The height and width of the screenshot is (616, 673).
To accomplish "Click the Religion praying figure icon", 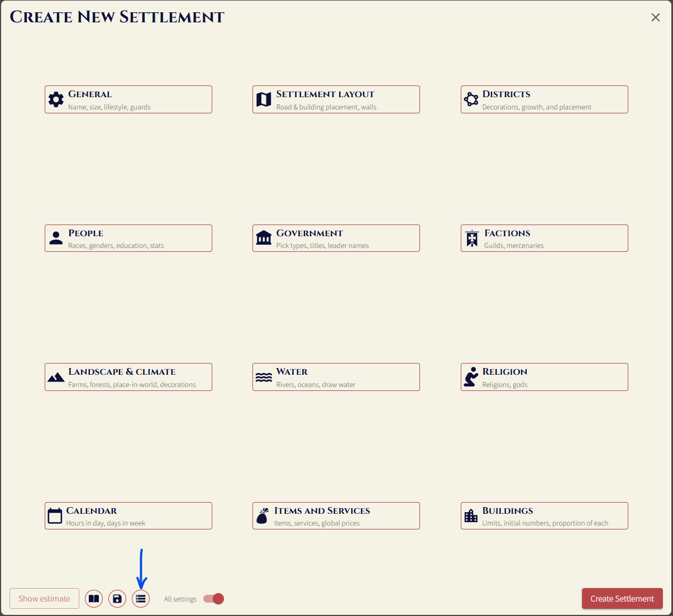I will 471,377.
